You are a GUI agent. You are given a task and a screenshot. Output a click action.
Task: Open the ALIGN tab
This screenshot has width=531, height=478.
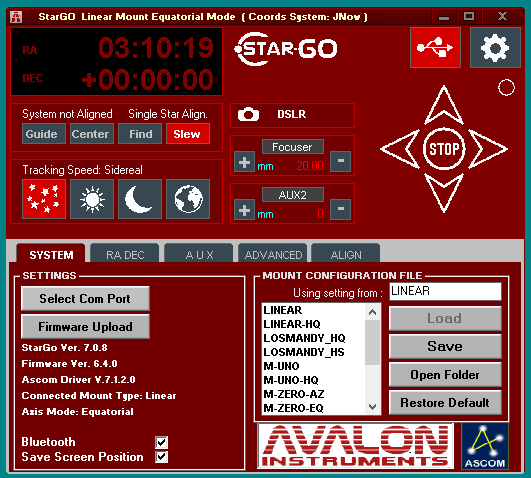[346, 254]
